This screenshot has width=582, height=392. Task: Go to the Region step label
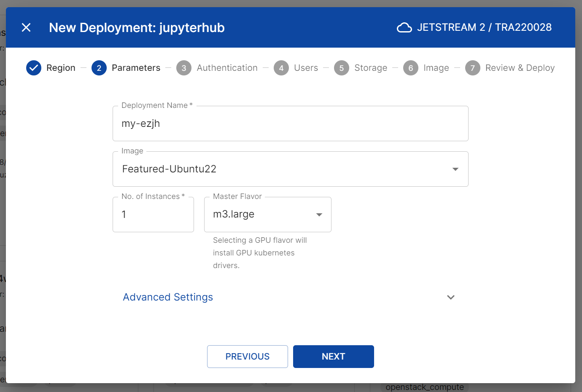tap(61, 68)
